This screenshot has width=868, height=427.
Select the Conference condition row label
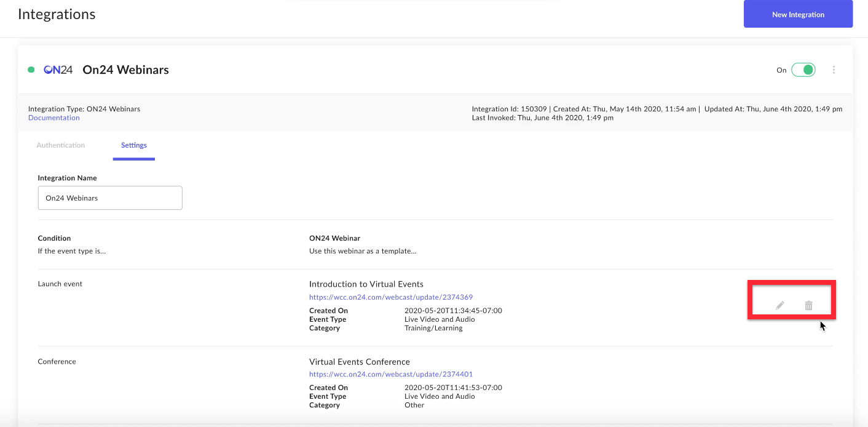[x=57, y=362]
